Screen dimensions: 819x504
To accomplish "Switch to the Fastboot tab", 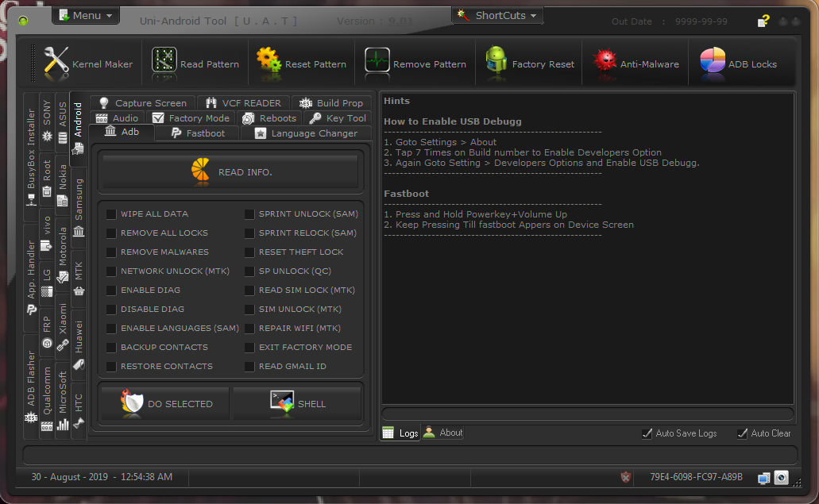I will (x=198, y=133).
